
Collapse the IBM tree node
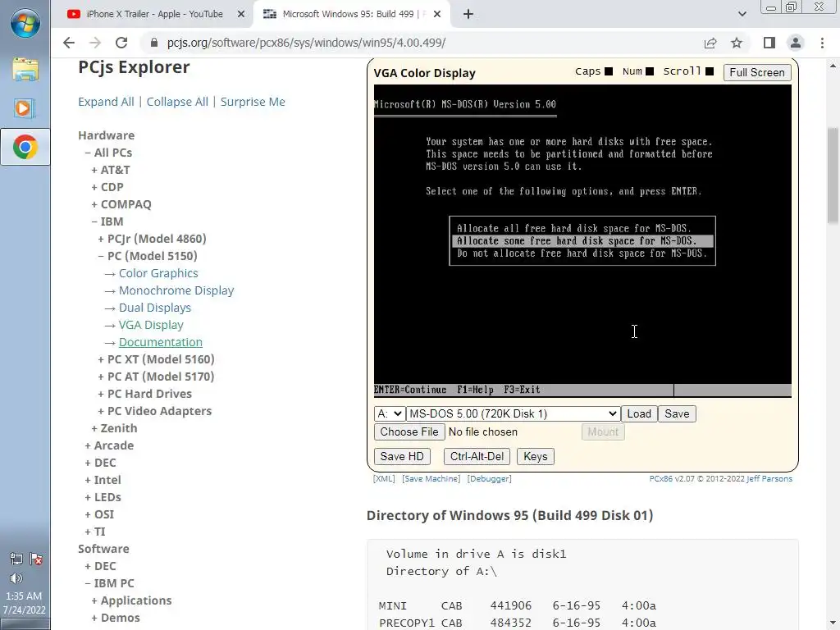[107, 221]
